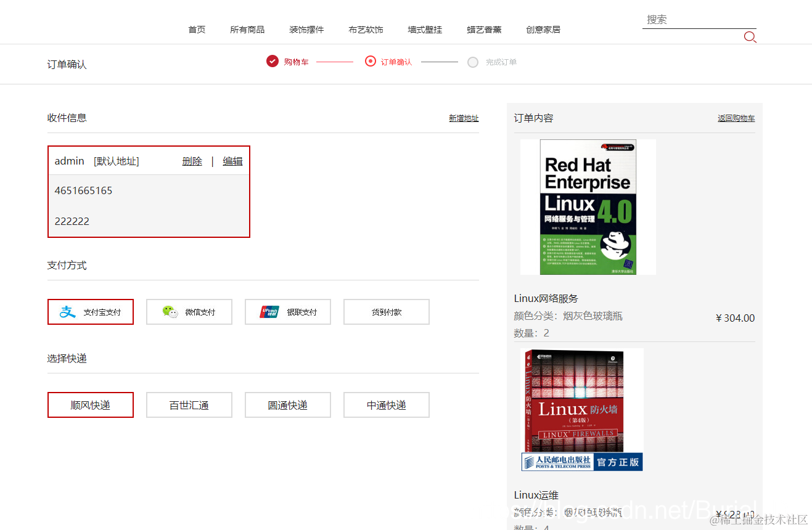Open 布艺软饰 category
Viewport: 812px width, 530px height.
tap(366, 30)
